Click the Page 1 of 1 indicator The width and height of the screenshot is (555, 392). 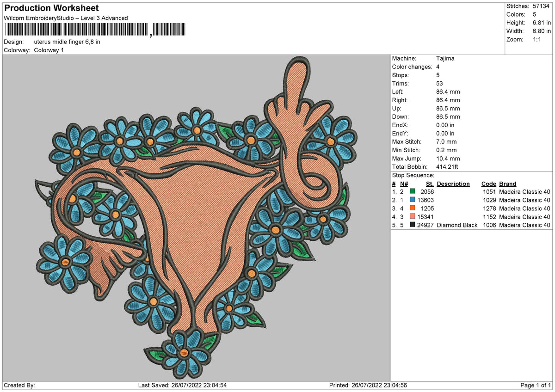(536, 385)
